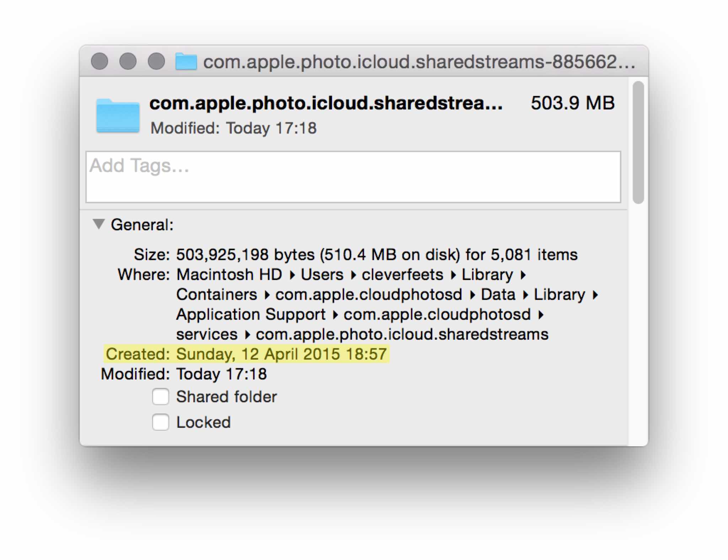Enable the Shared folder checkbox
Viewport: 728px width, 560px height.
pyautogui.click(x=161, y=397)
